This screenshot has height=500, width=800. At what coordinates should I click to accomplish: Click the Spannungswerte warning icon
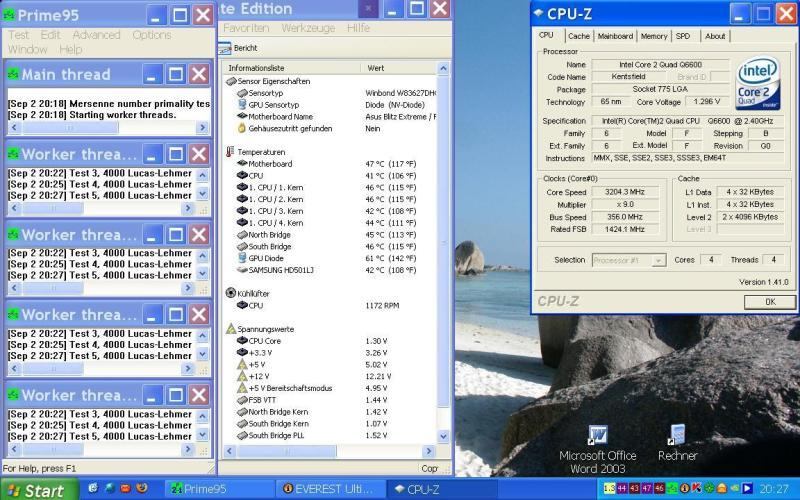point(231,329)
